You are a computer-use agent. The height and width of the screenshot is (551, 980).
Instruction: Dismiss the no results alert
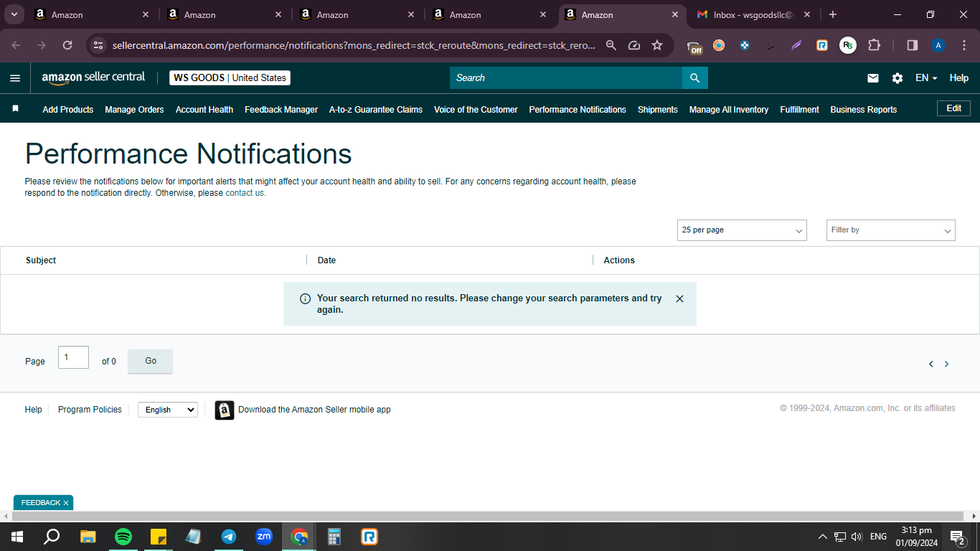tap(680, 298)
